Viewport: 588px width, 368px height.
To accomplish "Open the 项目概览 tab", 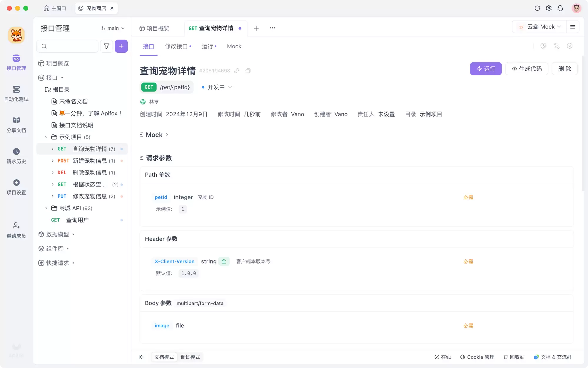I will coord(154,28).
